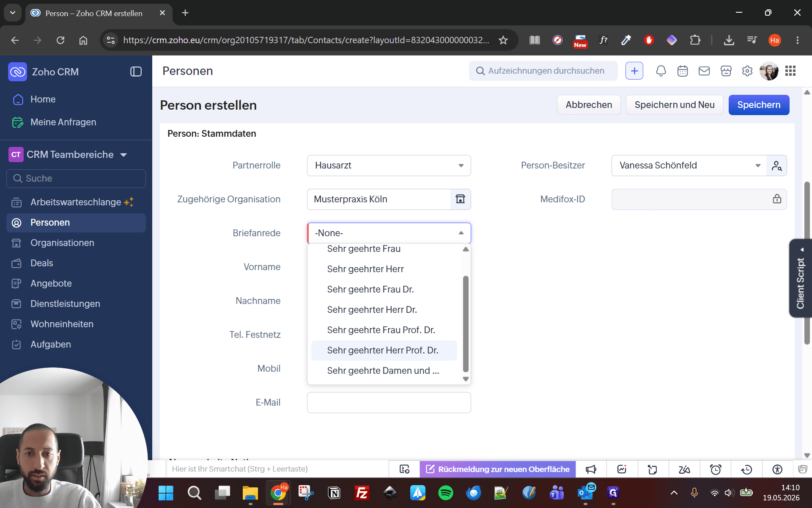The width and height of the screenshot is (812, 508).
Task: Click Abbrechen to cancel
Action: point(589,105)
